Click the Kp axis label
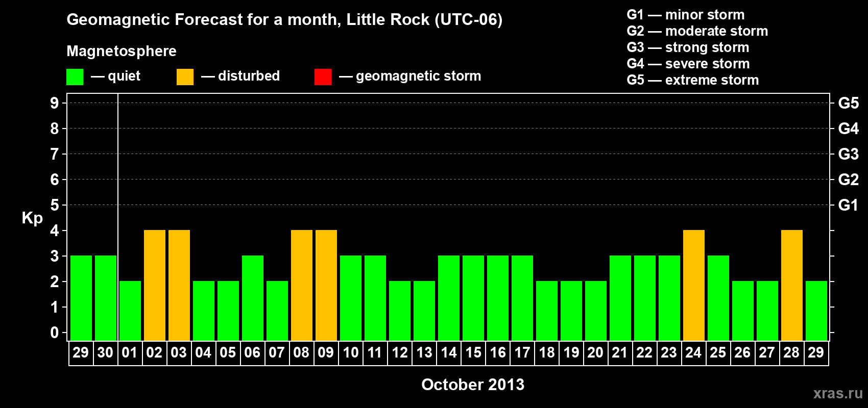This screenshot has width=868, height=408. point(32,218)
